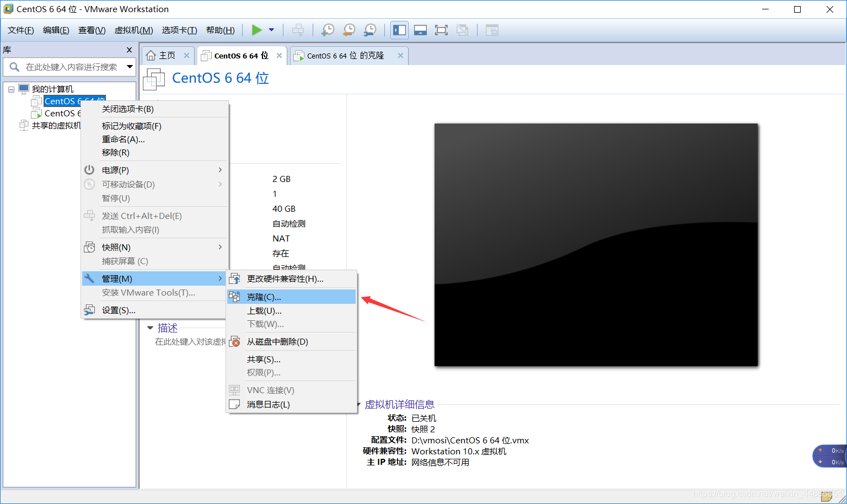Click the CentOS 6 64 位 page title icon
Screen dimensions: 847x504
pyautogui.click(x=154, y=79)
